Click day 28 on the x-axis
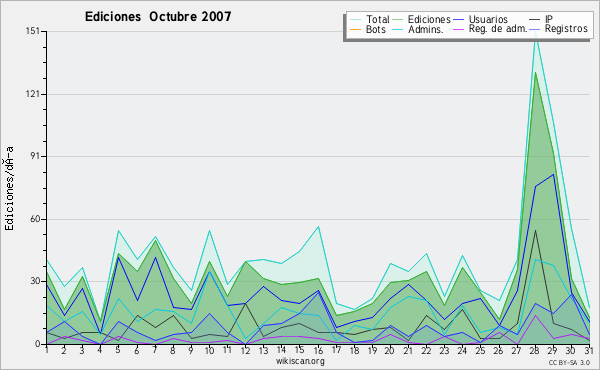Image resolution: width=600 pixels, height=370 pixels. 535,350
